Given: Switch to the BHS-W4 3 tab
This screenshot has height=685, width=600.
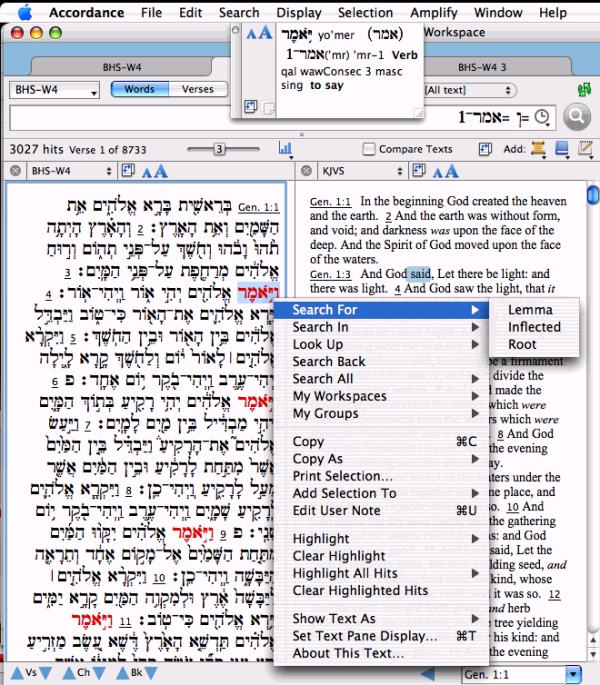Looking at the screenshot, I should click(482, 67).
